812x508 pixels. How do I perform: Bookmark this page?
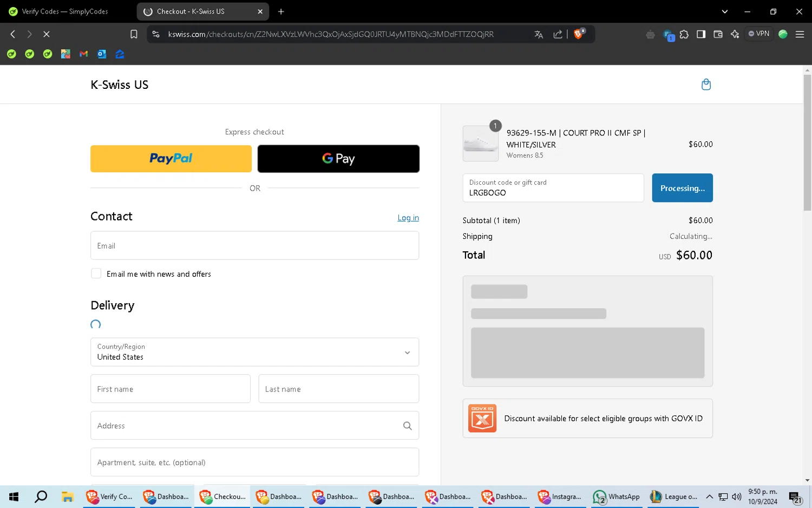(x=134, y=34)
